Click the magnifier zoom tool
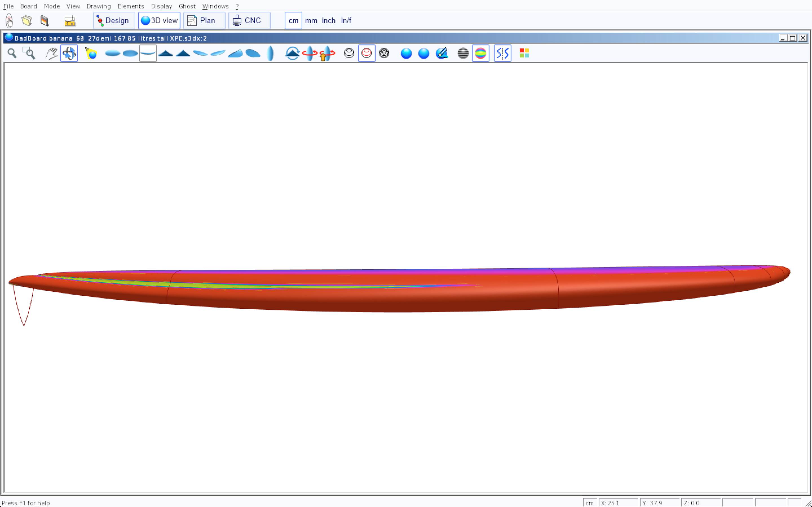This screenshot has width=812, height=507. pyautogui.click(x=12, y=53)
